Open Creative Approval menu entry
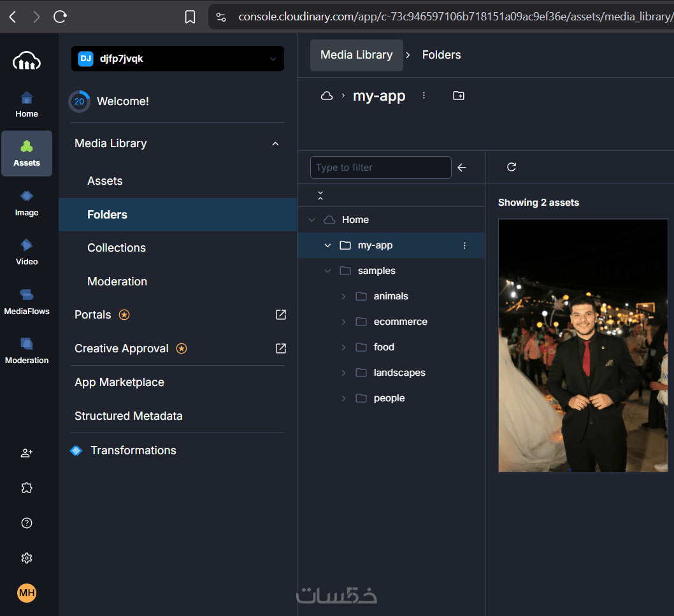674x616 pixels. click(122, 348)
